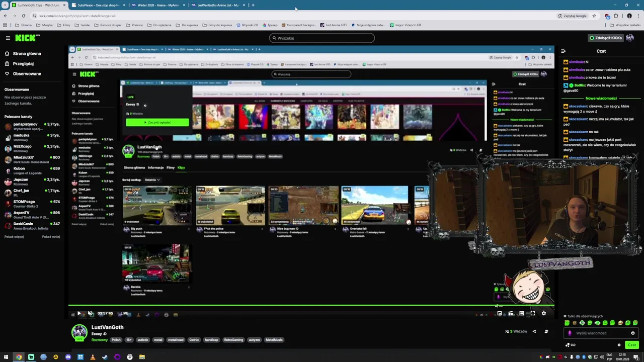The image size is (644, 362).
Task: Click the green stream progress bar
Action: [311, 305]
